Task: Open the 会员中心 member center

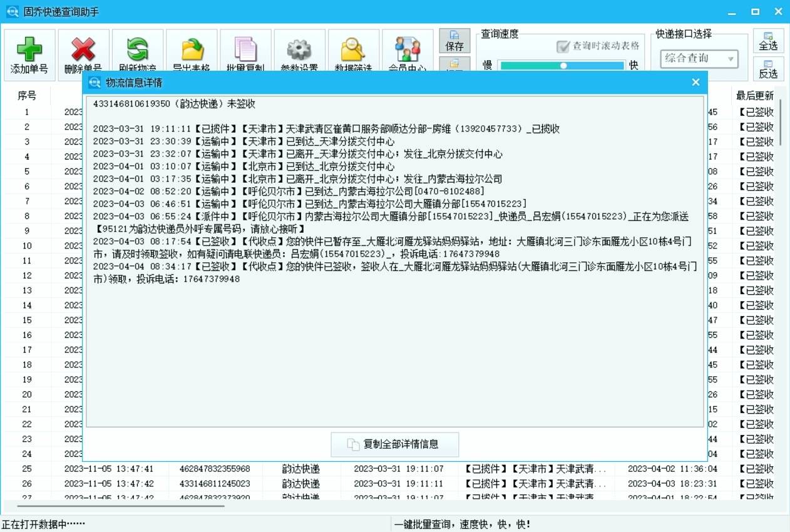Action: click(408, 53)
